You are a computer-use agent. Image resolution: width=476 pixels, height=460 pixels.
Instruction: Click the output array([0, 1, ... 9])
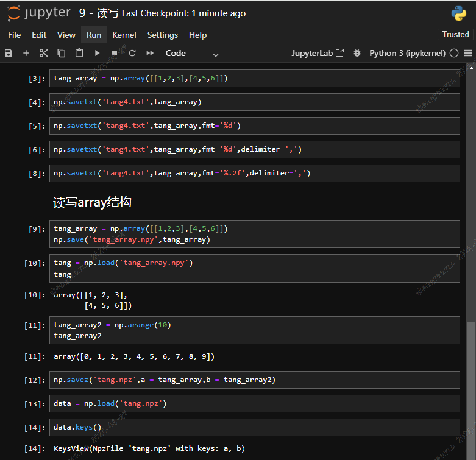pos(134,356)
